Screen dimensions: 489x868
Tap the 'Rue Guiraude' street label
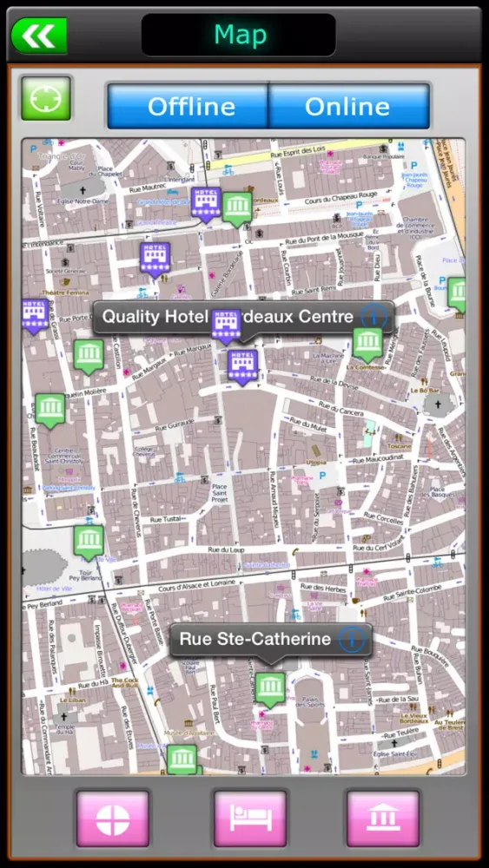click(175, 425)
